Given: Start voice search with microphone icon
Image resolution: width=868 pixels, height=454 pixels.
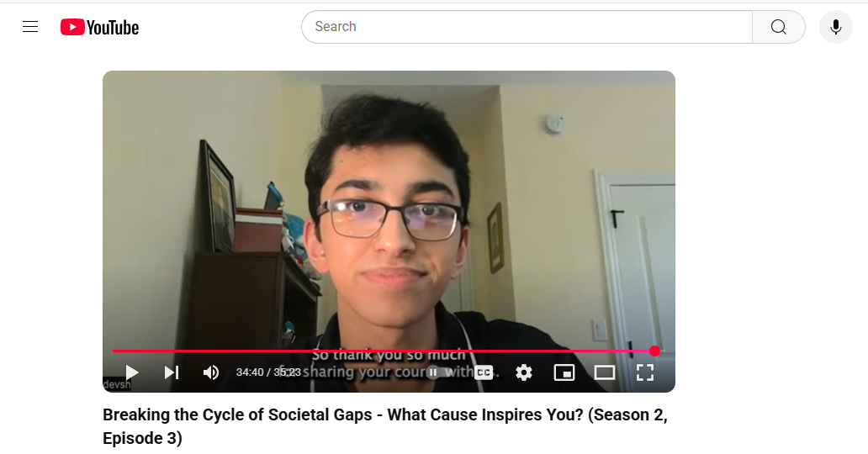Looking at the screenshot, I should pos(836,27).
